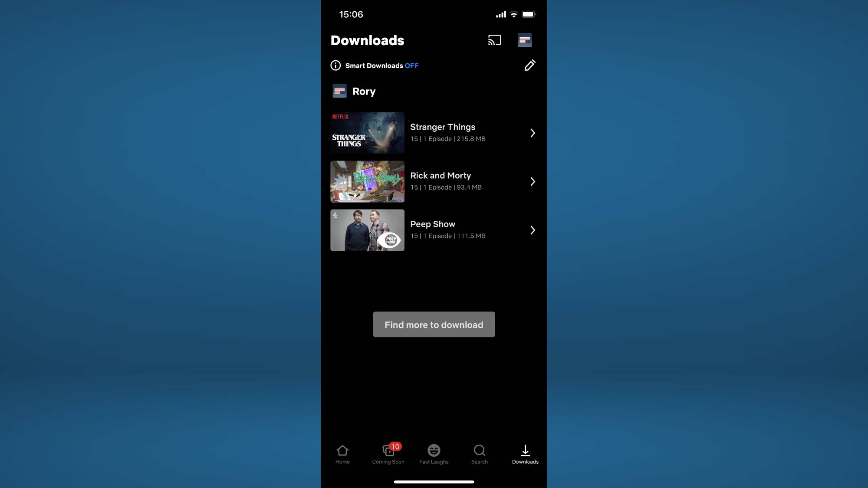The height and width of the screenshot is (488, 868).
Task: Navigate to Home tab
Action: 343,454
